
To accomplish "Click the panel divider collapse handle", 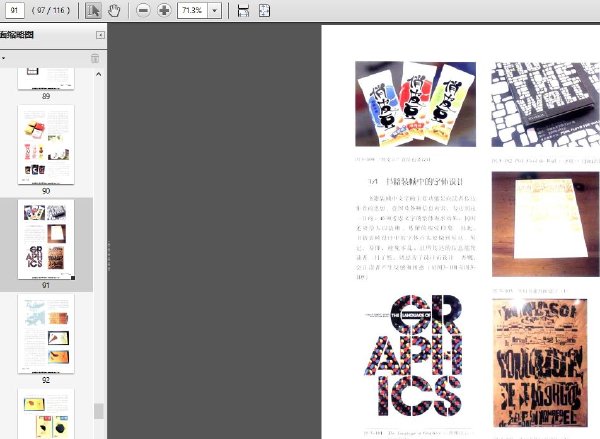I will pos(109,256).
